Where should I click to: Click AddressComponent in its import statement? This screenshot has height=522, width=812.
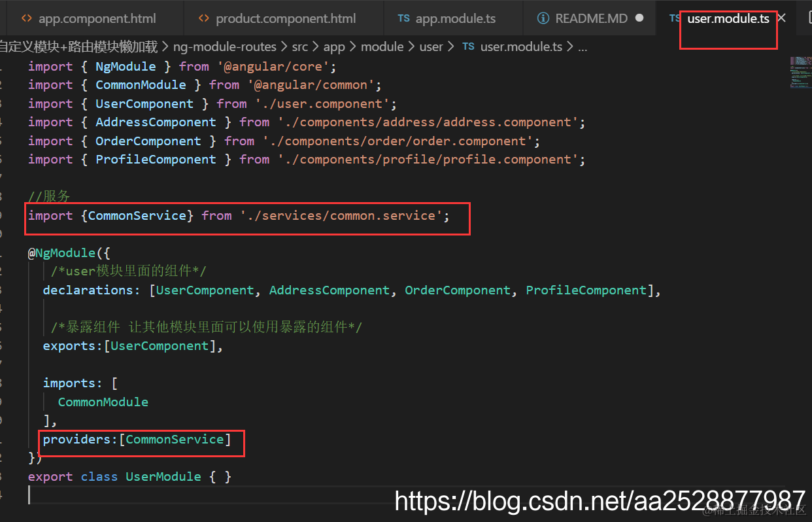156,122
